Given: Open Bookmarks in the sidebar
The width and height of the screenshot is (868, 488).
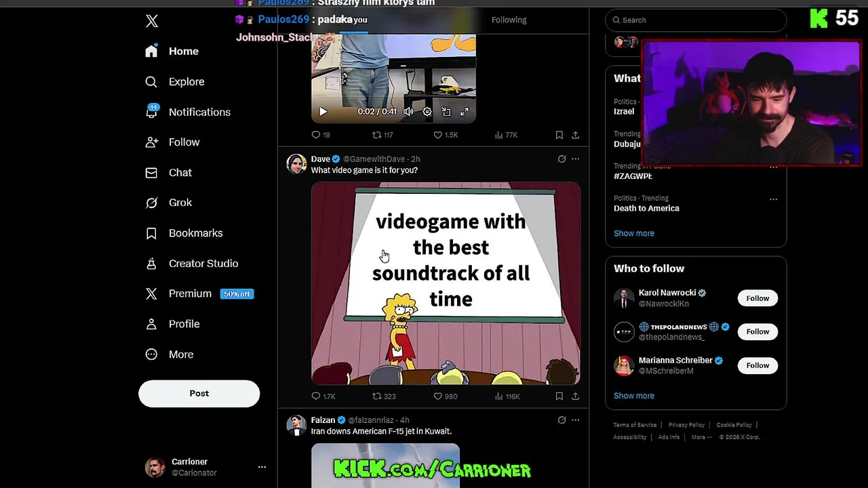Looking at the screenshot, I should click(184, 233).
